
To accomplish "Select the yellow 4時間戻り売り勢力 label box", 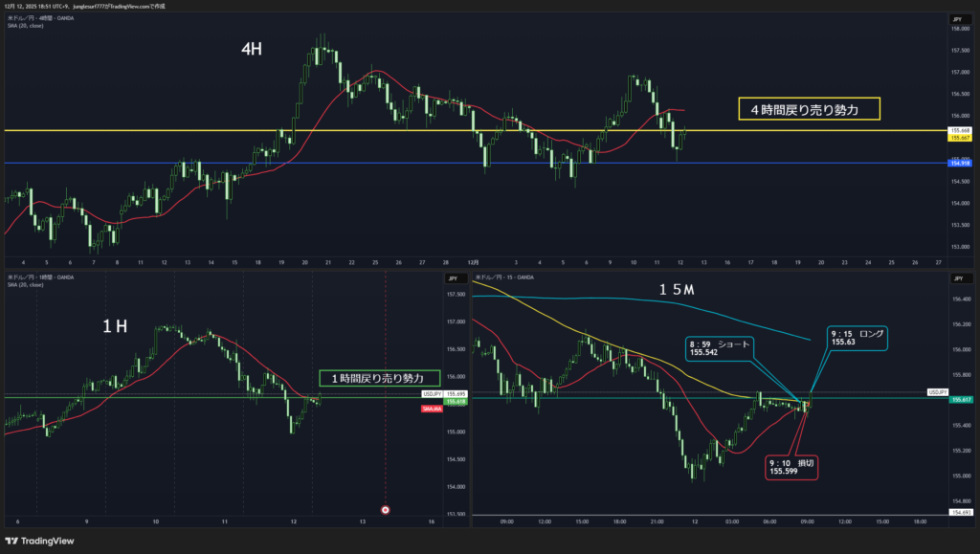I will (809, 110).
